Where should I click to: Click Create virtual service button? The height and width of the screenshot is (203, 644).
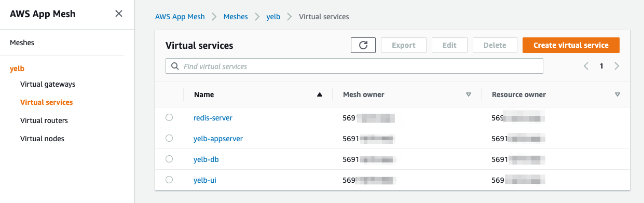coord(571,45)
